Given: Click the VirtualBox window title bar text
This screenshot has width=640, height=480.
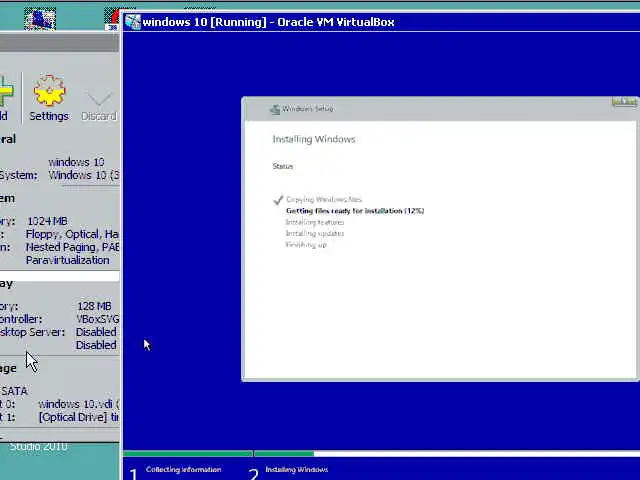Looking at the screenshot, I should pyautogui.click(x=269, y=22).
